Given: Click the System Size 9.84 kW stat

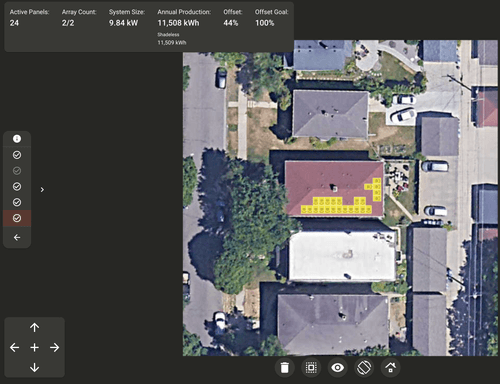Looking at the screenshot, I should [x=123, y=23].
